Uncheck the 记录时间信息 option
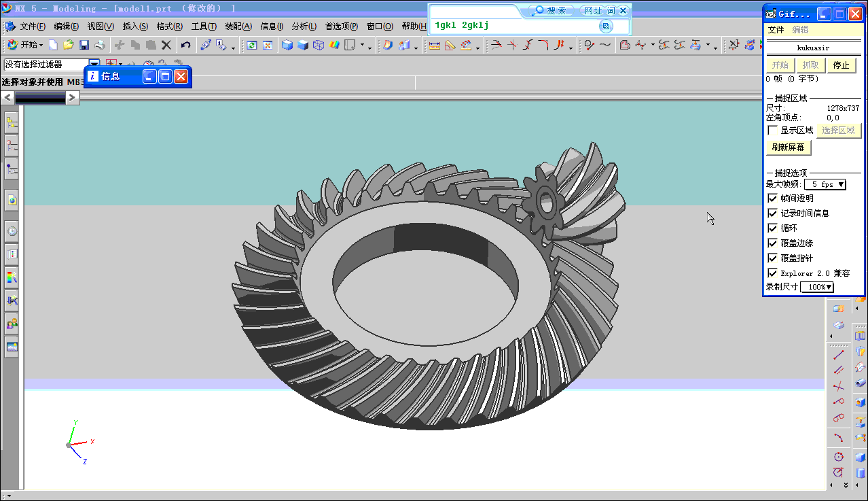Image resolution: width=868 pixels, height=501 pixels. click(x=772, y=213)
